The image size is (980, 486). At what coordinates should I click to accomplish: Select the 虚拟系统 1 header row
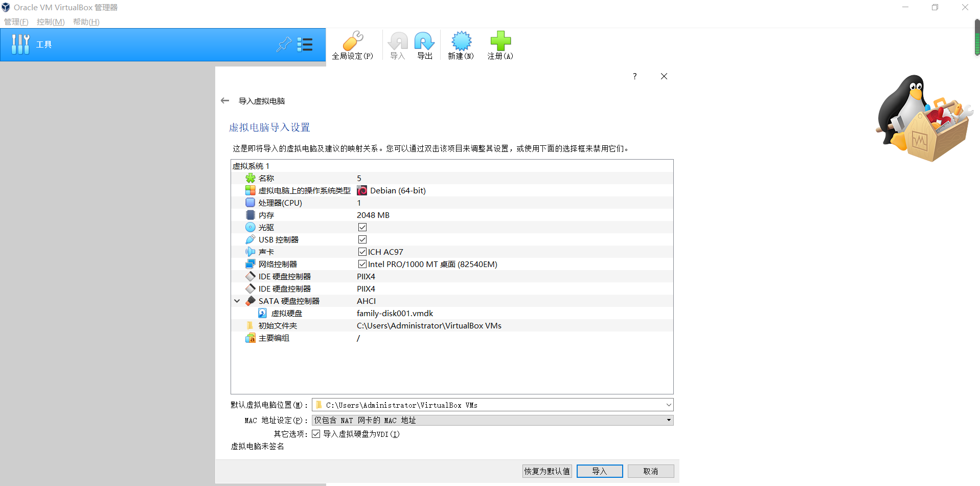[x=452, y=166]
